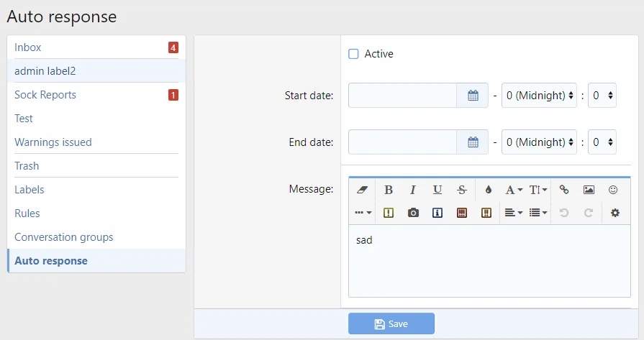Open the End date minute dropdown
This screenshot has width=644, height=340.
(602, 142)
